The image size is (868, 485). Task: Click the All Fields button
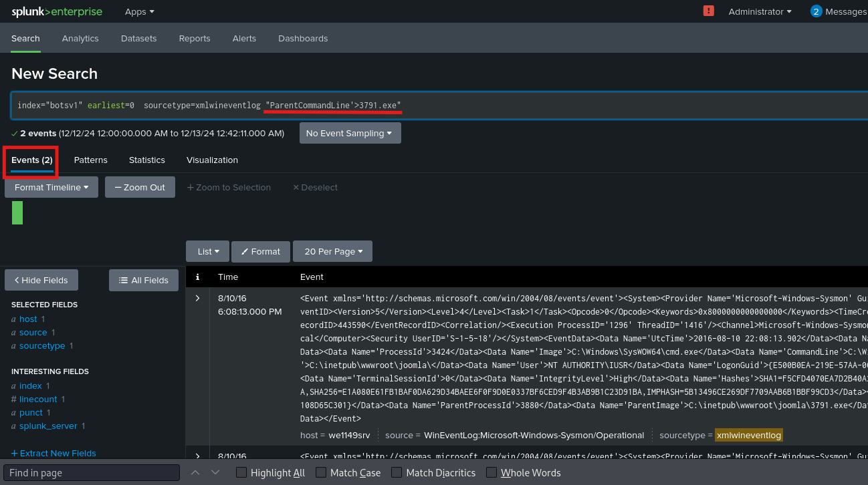(x=143, y=280)
